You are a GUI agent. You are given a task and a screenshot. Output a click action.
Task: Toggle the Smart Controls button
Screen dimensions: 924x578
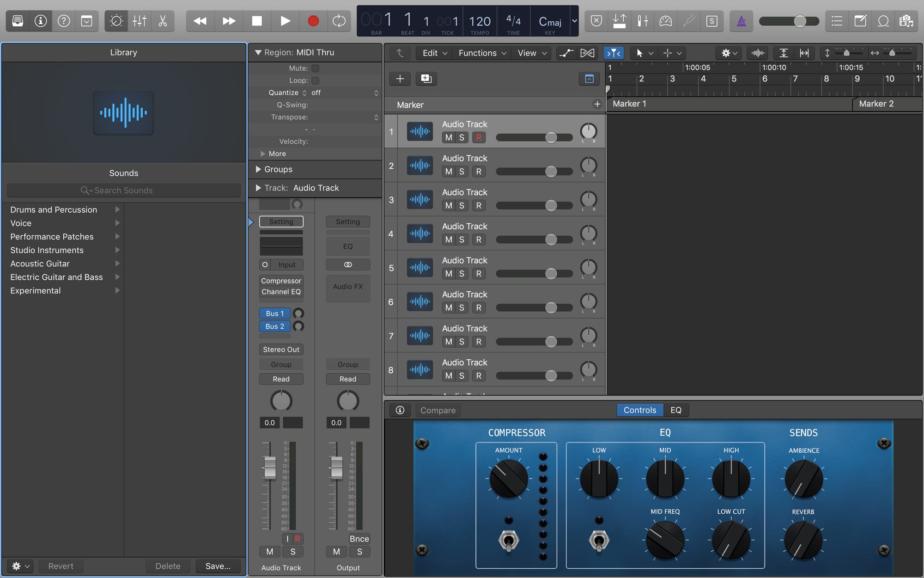[116, 21]
